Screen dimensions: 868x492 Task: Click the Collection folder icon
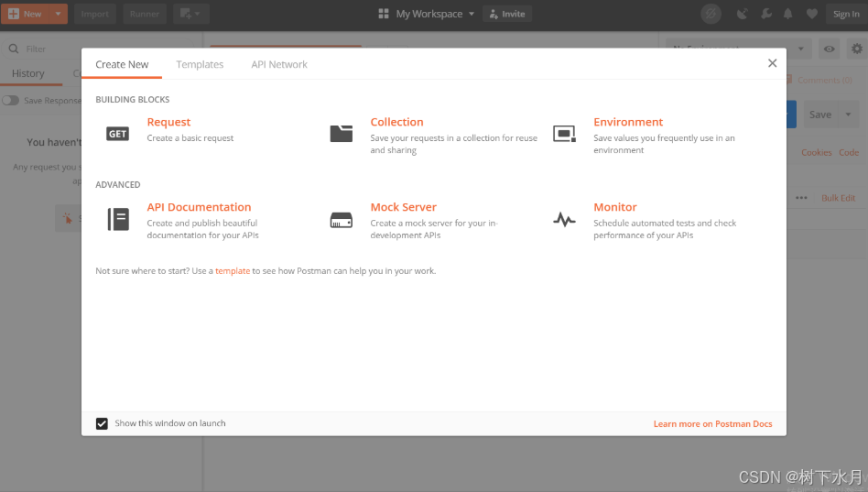(341, 134)
